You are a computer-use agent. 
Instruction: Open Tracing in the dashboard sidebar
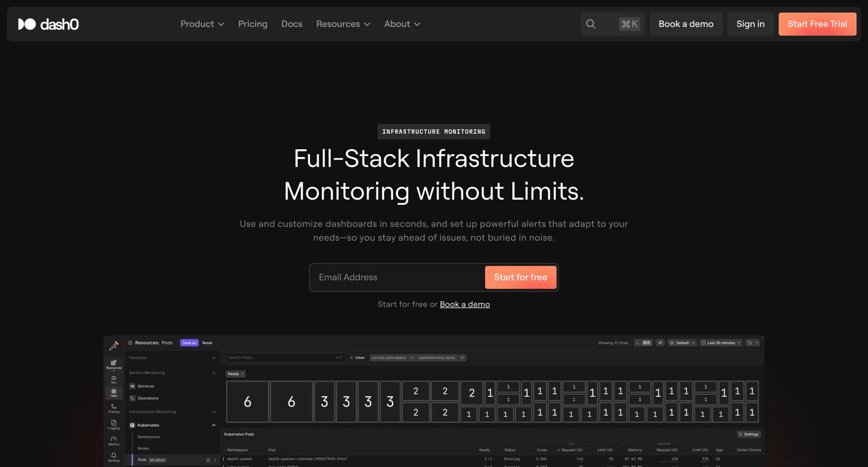[x=114, y=408]
